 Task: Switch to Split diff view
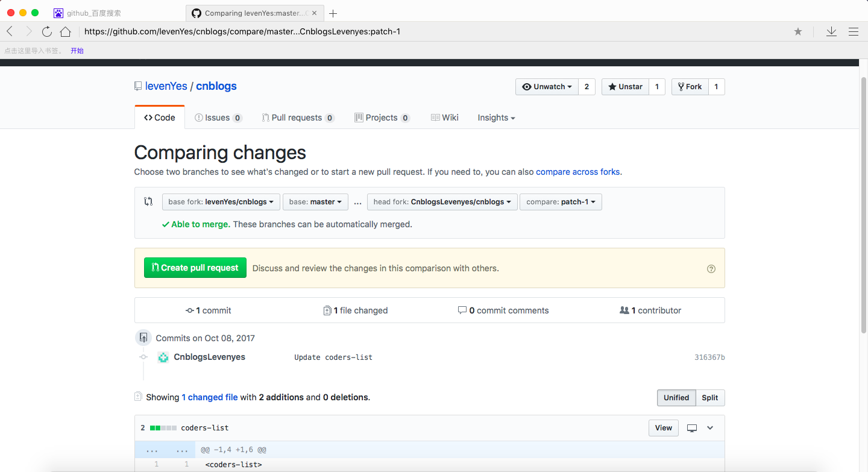(710, 398)
